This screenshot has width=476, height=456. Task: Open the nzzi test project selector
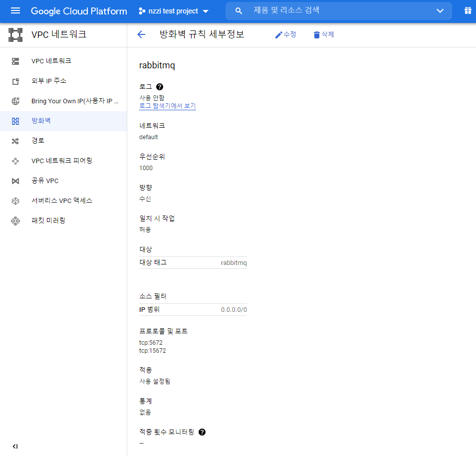(x=173, y=11)
